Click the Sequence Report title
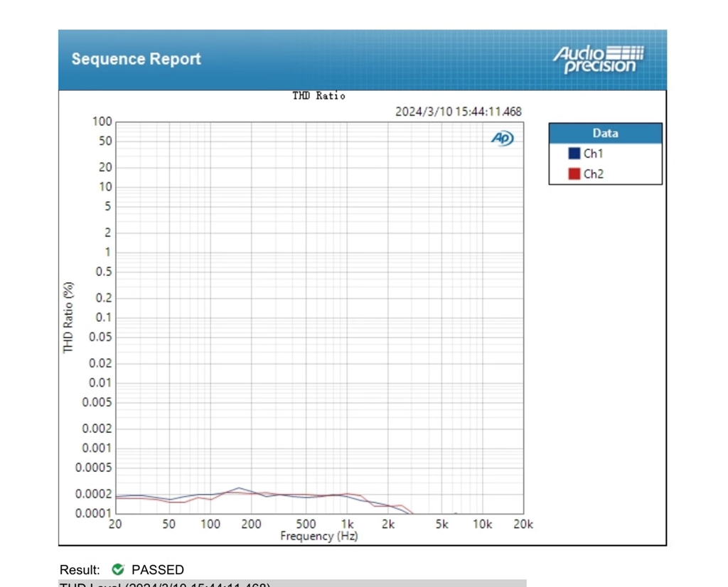 [136, 59]
